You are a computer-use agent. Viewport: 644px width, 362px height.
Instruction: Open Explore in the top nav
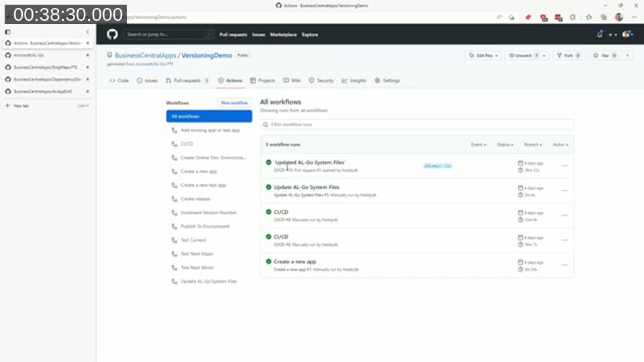(x=310, y=35)
